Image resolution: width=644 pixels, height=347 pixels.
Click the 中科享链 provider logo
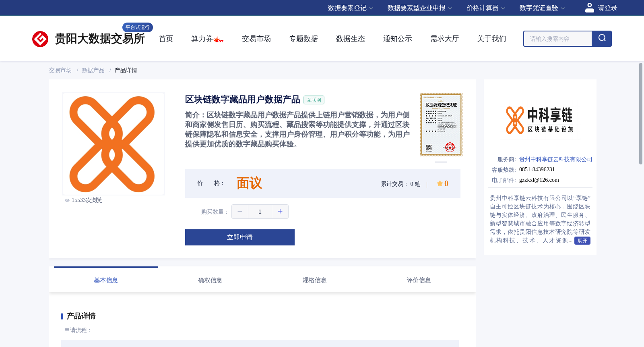[x=539, y=120]
